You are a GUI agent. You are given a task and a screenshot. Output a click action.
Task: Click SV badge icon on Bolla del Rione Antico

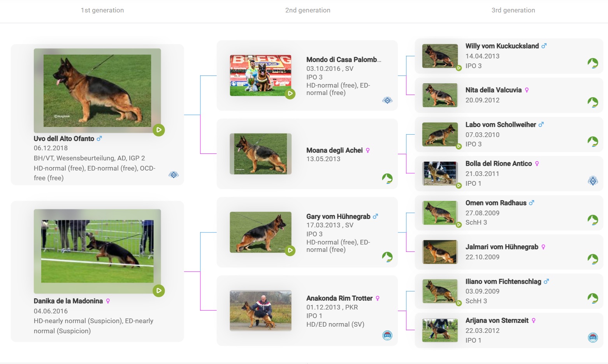tap(593, 181)
